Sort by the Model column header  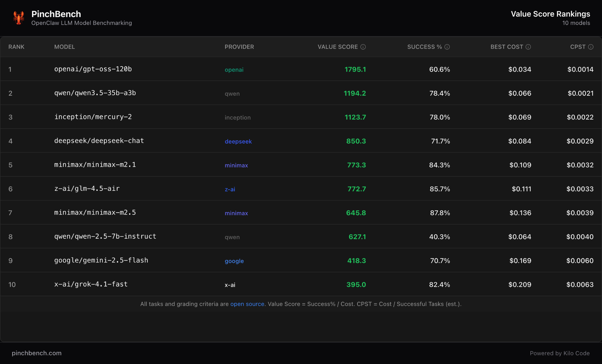(x=64, y=47)
